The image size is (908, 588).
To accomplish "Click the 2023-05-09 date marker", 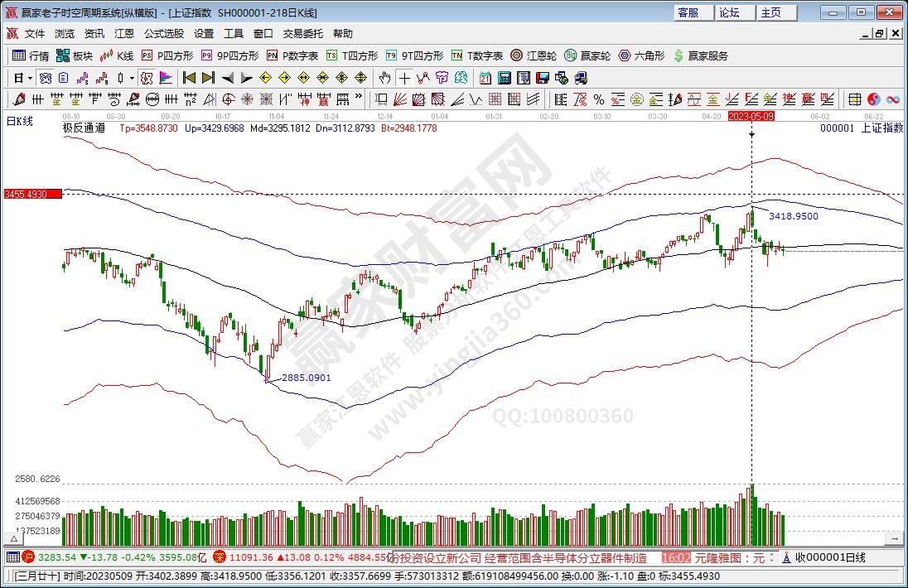I will pos(751,117).
